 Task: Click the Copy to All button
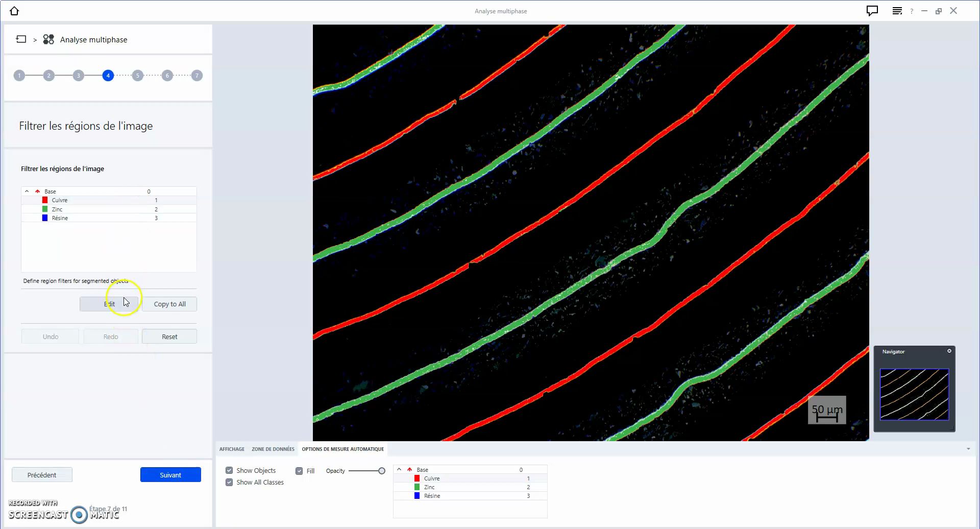(169, 303)
